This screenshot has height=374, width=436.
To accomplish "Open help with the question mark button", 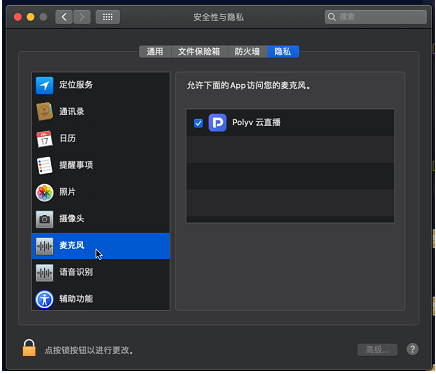I will tap(412, 349).
